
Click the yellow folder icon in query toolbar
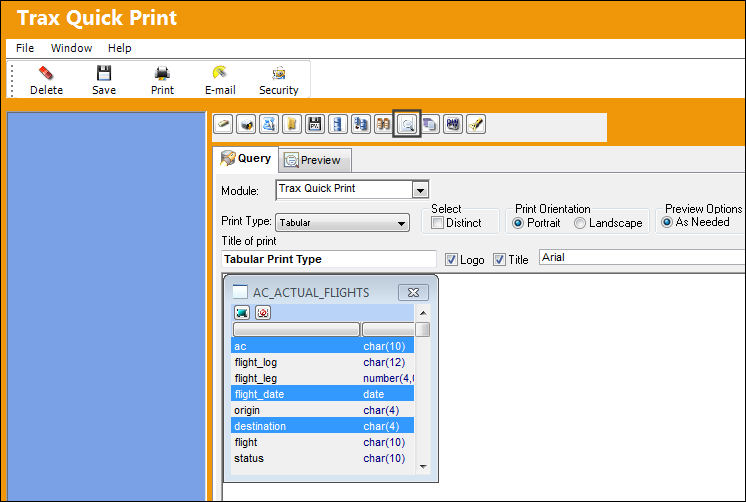(292, 125)
